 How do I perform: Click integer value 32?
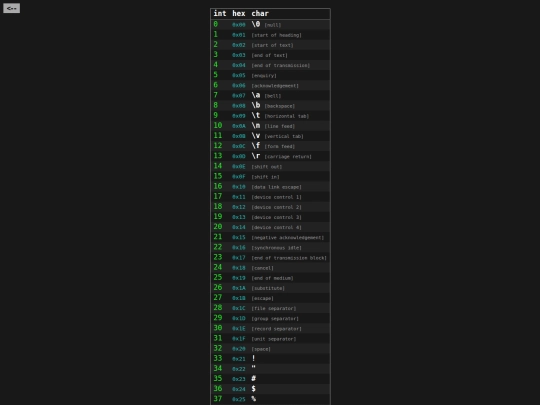218,348
